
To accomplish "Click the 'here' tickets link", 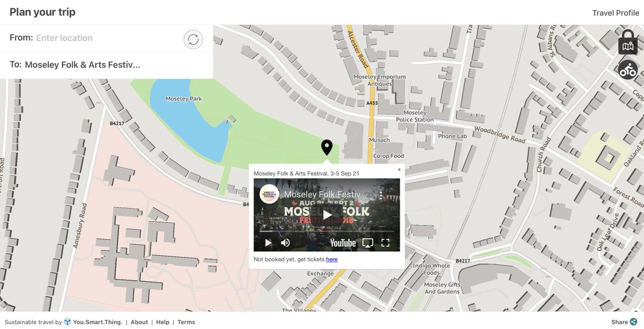I will 332,259.
